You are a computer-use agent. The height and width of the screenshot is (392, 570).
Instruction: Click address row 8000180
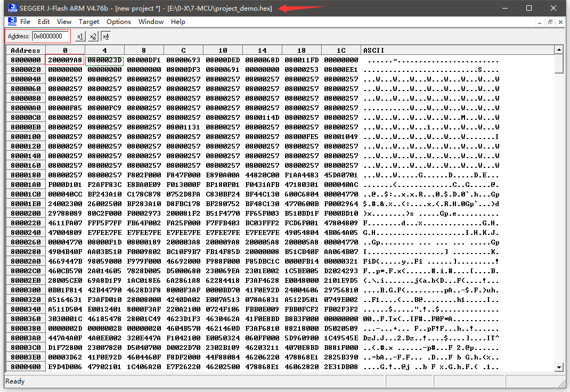pos(26,175)
